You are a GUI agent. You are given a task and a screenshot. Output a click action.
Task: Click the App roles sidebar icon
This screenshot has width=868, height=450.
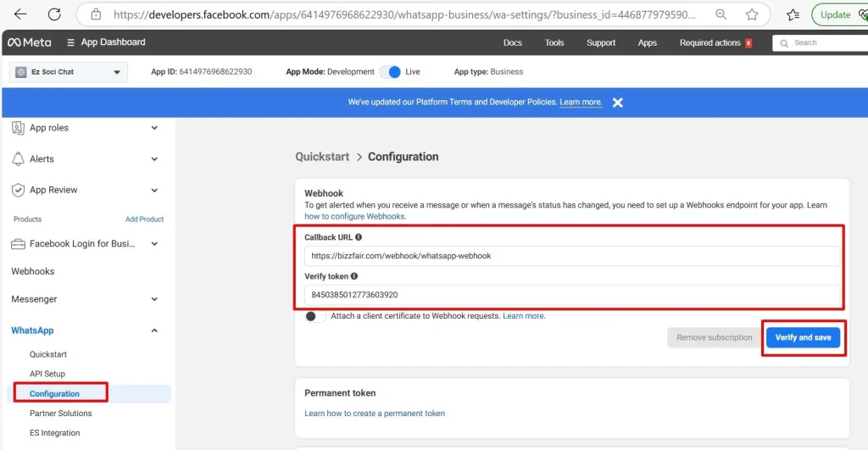[18, 128]
